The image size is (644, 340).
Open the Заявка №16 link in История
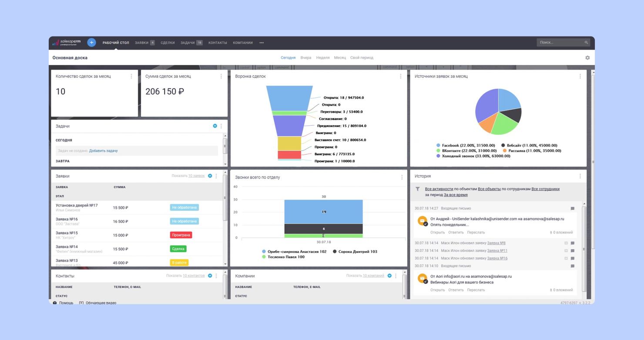[497, 258]
